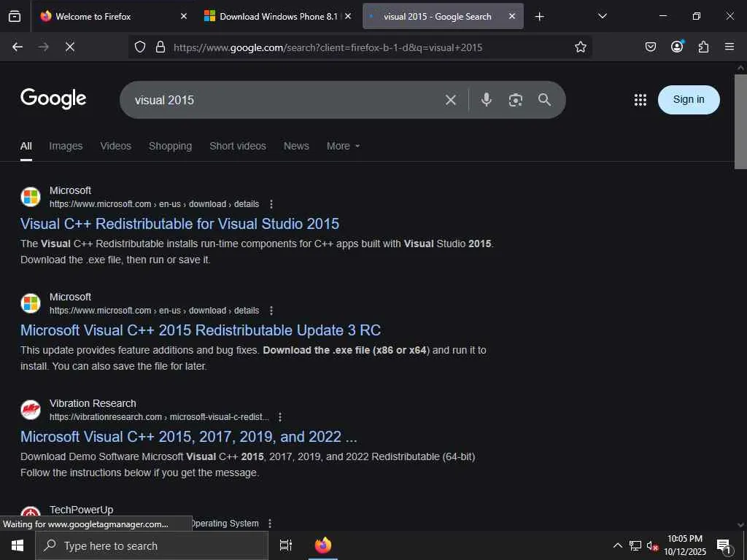The width and height of the screenshot is (747, 560).
Task: Open a new tab with plus button
Action: 539,17
